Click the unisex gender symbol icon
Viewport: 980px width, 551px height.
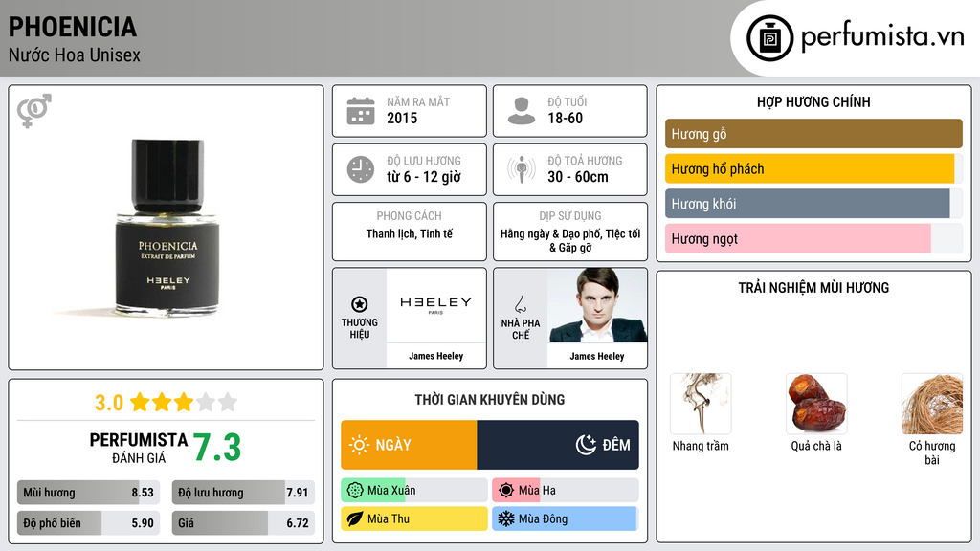pos(33,111)
